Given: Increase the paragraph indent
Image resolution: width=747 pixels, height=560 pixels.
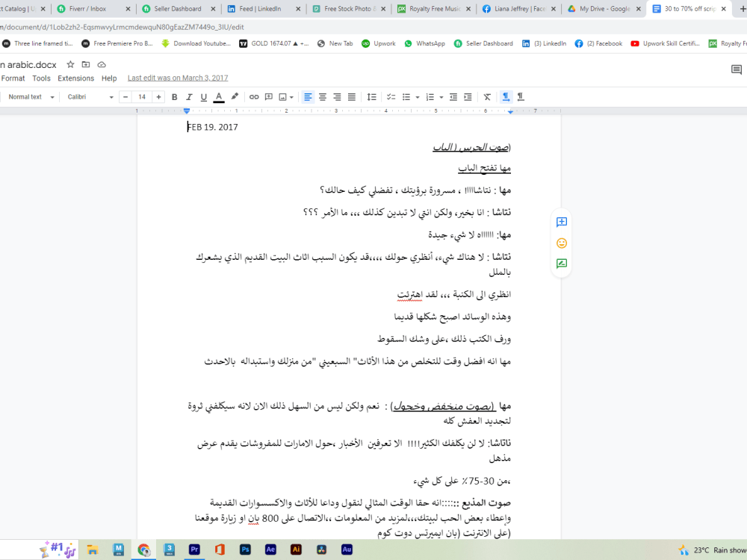Looking at the screenshot, I should tap(468, 97).
